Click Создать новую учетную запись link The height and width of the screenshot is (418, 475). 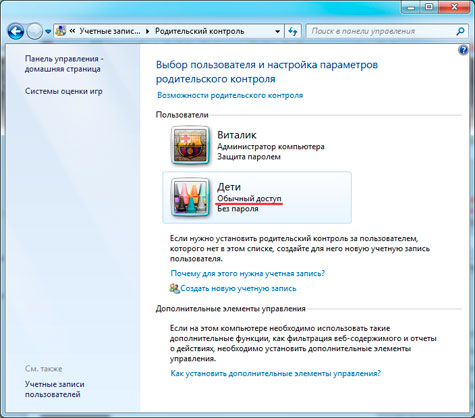238,288
